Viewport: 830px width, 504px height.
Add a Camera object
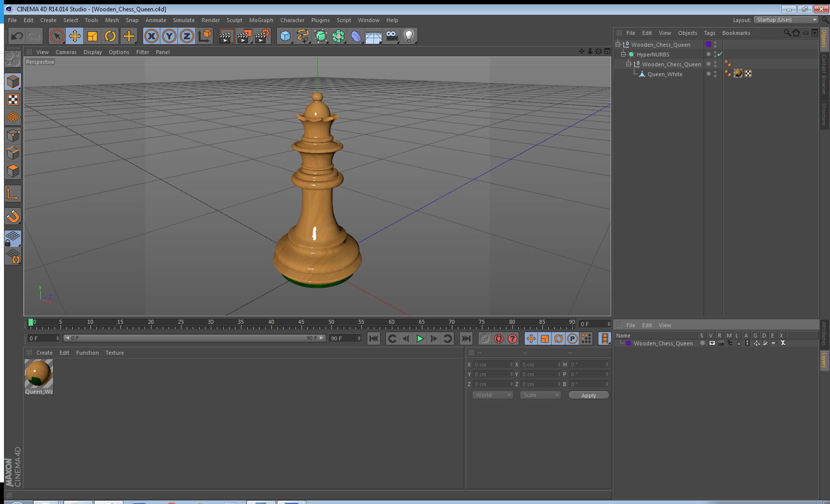point(391,36)
